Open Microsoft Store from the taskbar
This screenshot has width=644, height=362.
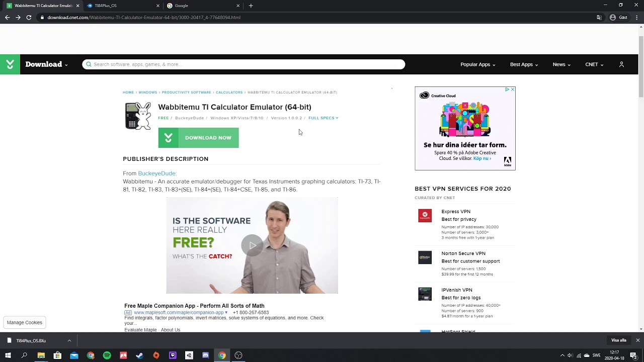(x=57, y=355)
